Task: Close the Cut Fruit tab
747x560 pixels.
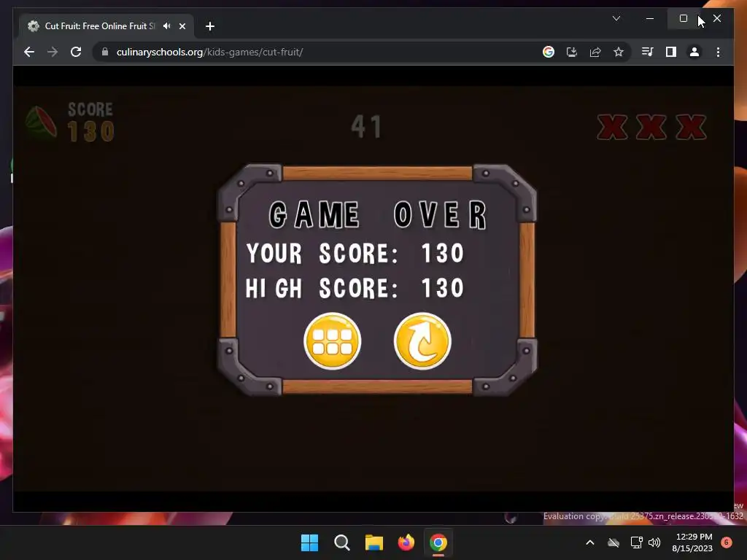Action: pos(182,26)
